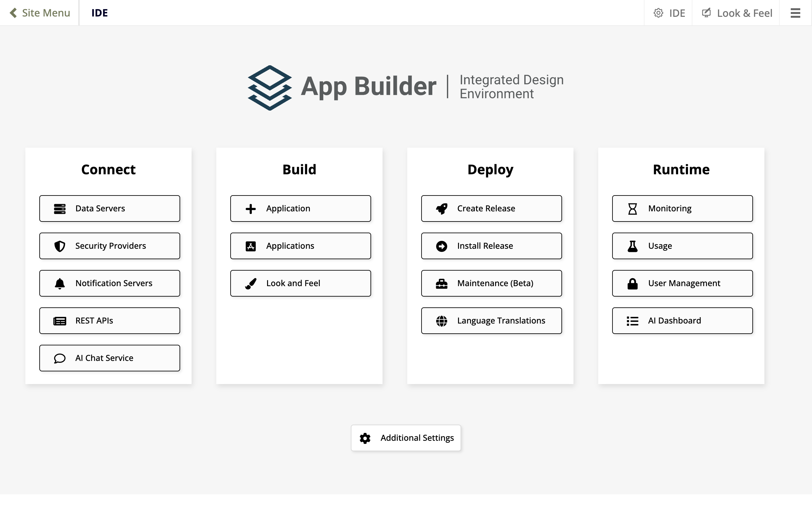Click the Install Release arrow icon
This screenshot has height=507, width=812.
[442, 246]
